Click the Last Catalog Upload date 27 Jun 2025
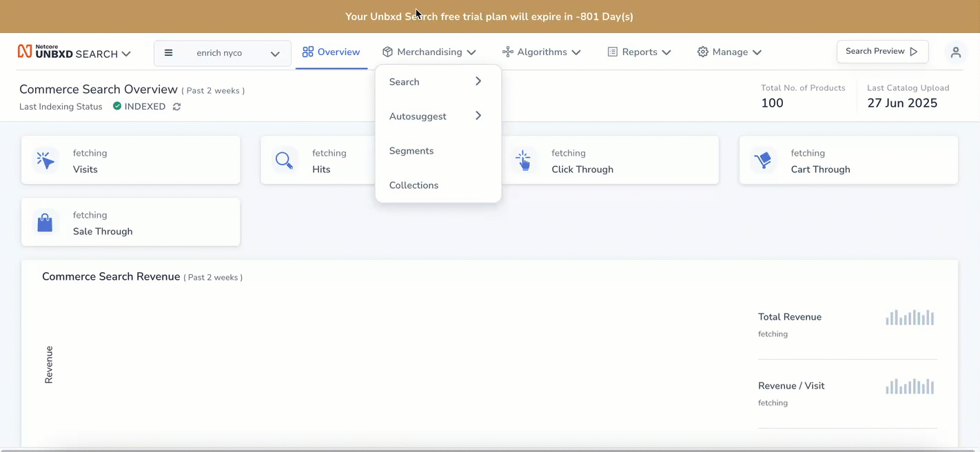Viewport: 980px width, 452px height. pos(902,103)
